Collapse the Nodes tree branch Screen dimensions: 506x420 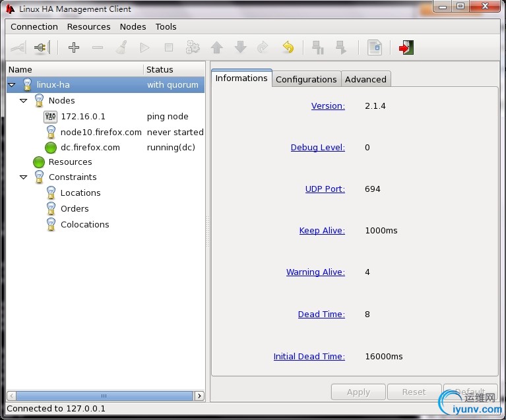(23, 101)
